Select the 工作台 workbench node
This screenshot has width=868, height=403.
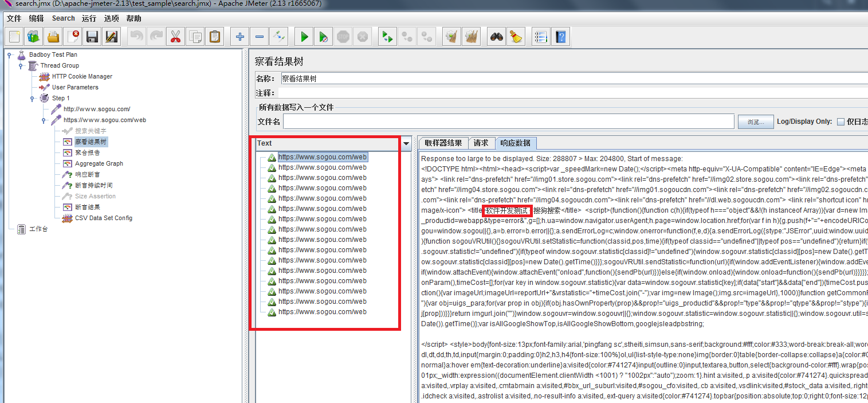pos(38,229)
